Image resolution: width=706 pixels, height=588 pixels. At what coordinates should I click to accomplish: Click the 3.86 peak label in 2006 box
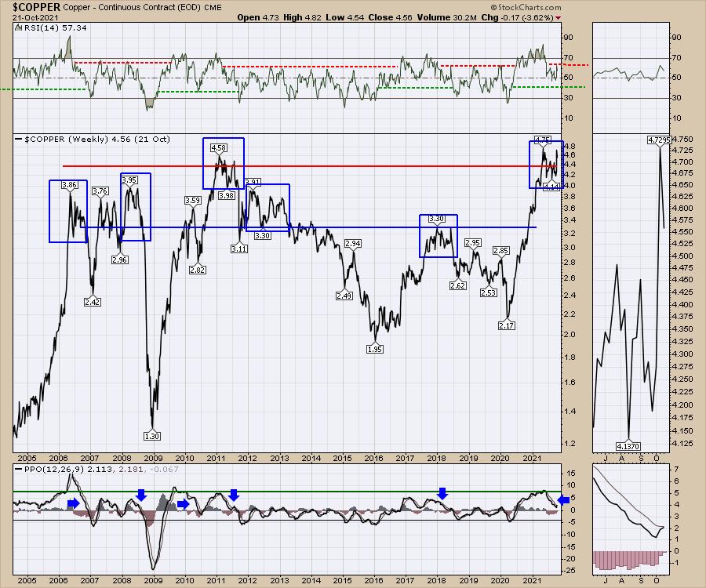coord(68,185)
